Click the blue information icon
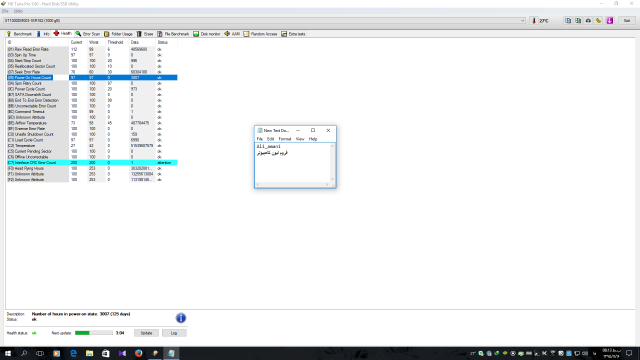Image resolution: width=640 pixels, height=360 pixels. 181,318
